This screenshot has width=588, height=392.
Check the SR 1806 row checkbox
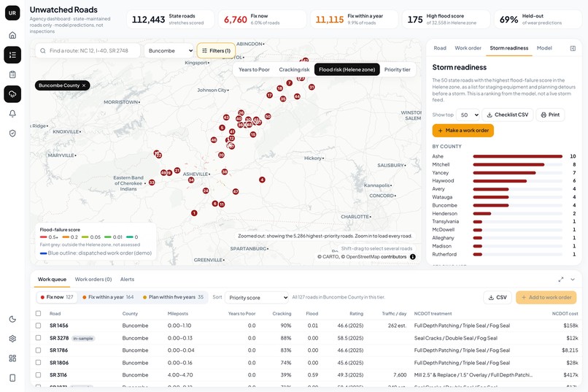[38, 363]
